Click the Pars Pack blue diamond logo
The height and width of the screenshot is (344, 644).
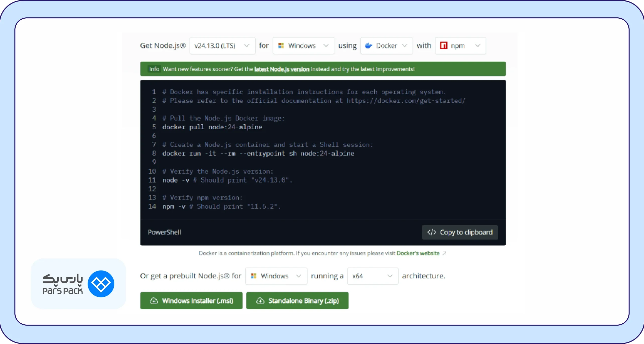tap(101, 284)
